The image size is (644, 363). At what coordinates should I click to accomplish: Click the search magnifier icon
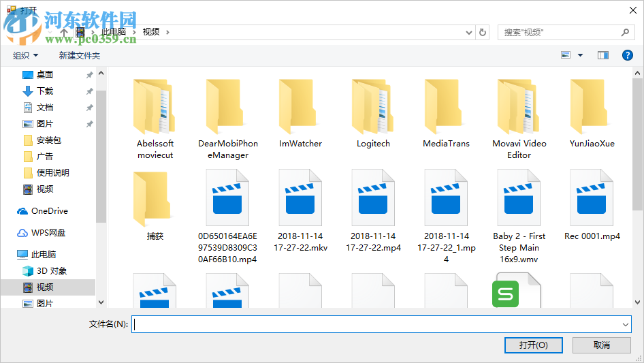pyautogui.click(x=625, y=32)
